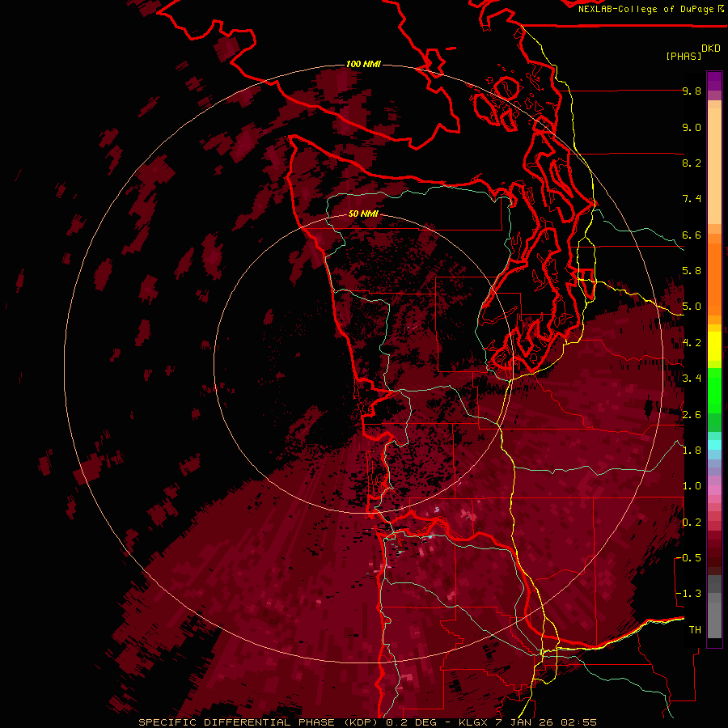Click the 9.0 scale value
This screenshot has height=728, width=728.
[692, 128]
